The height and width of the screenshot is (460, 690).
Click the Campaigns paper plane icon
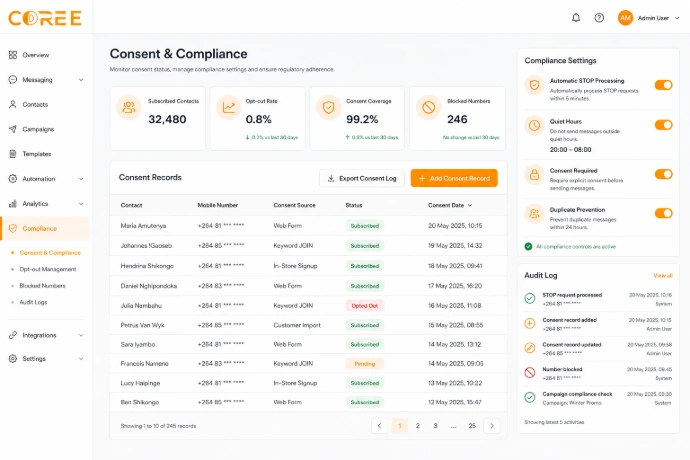pos(13,129)
